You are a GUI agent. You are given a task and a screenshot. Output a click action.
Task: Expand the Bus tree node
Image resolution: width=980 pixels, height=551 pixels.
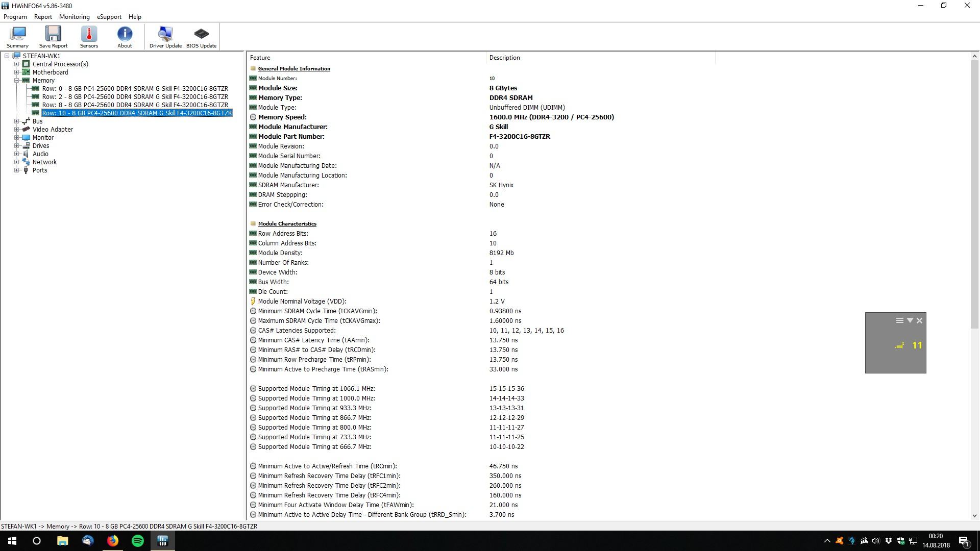point(16,121)
